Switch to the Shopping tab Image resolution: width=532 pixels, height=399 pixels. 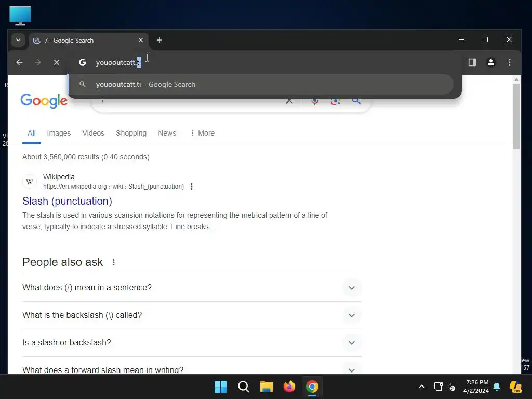[x=131, y=134]
